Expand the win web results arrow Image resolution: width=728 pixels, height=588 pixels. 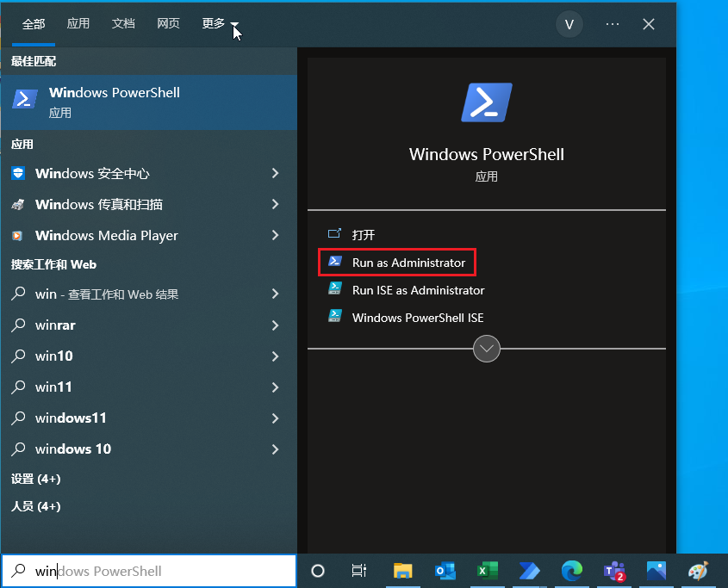(x=276, y=294)
